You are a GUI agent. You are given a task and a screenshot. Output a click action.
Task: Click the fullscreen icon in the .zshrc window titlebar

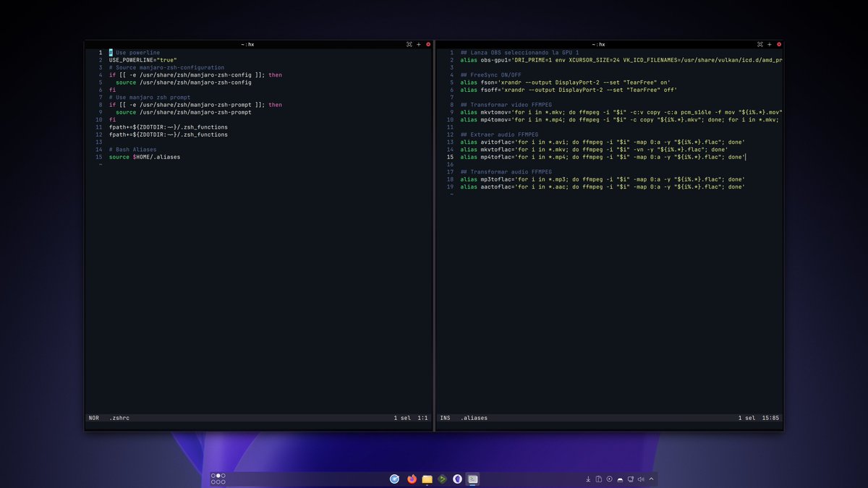(x=409, y=44)
